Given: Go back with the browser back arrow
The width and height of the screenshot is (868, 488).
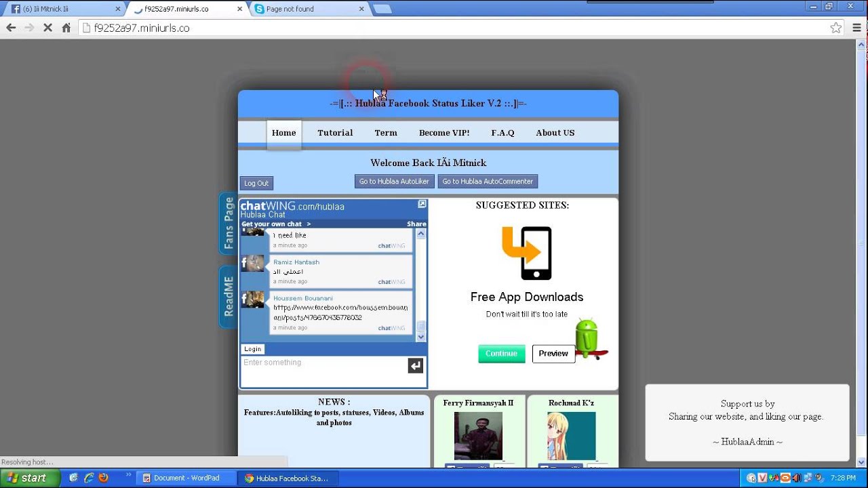Looking at the screenshot, I should (11, 28).
